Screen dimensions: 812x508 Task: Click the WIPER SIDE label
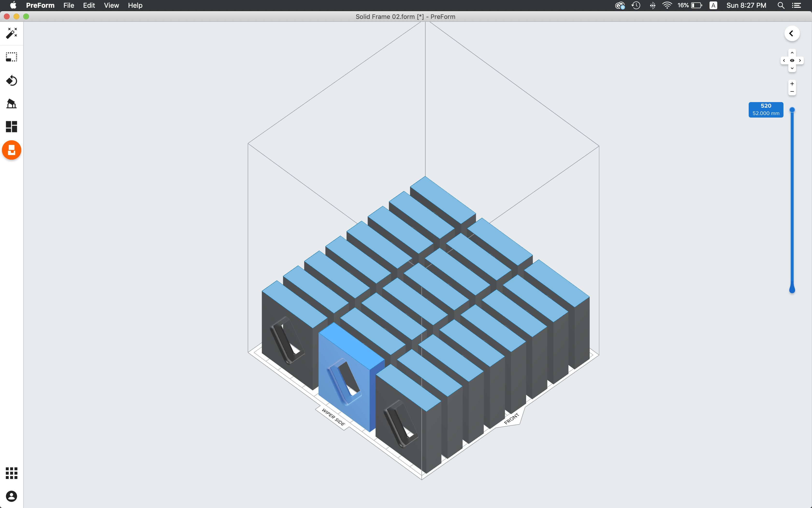333,417
